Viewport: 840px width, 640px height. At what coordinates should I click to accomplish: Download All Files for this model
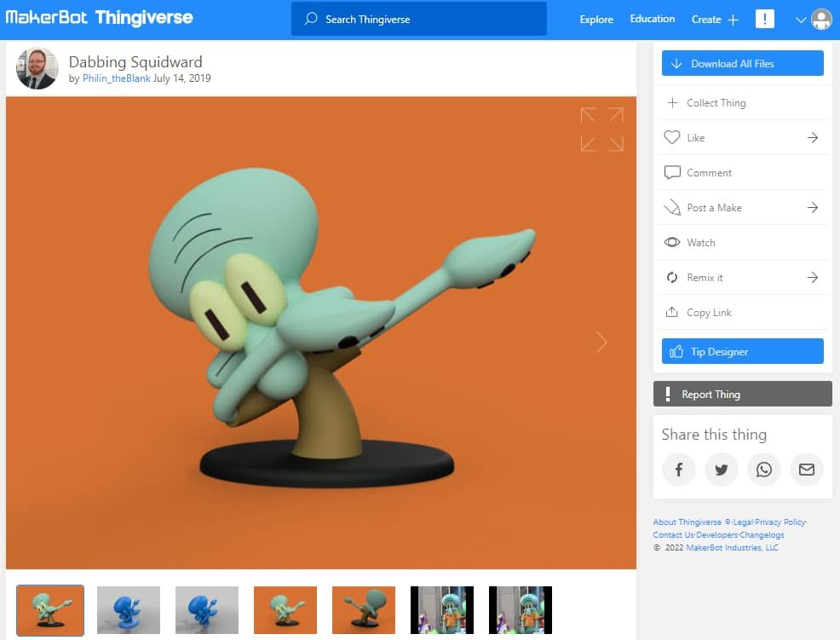[742, 62]
